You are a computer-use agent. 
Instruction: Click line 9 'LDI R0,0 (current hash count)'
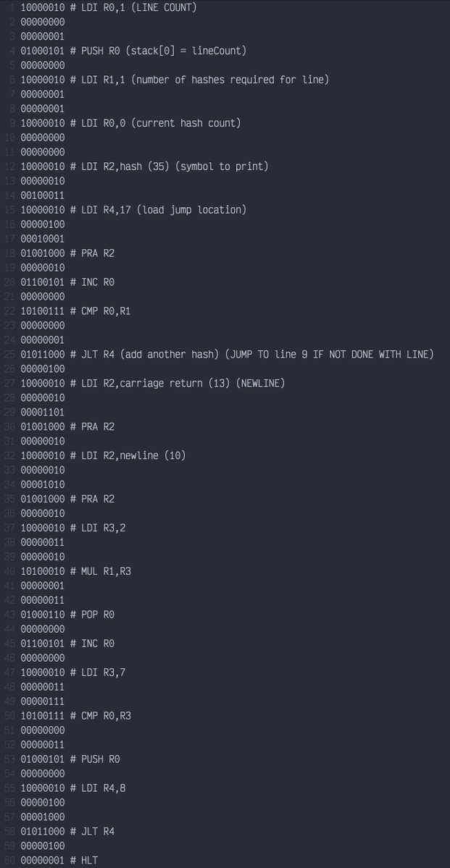[x=130, y=123]
